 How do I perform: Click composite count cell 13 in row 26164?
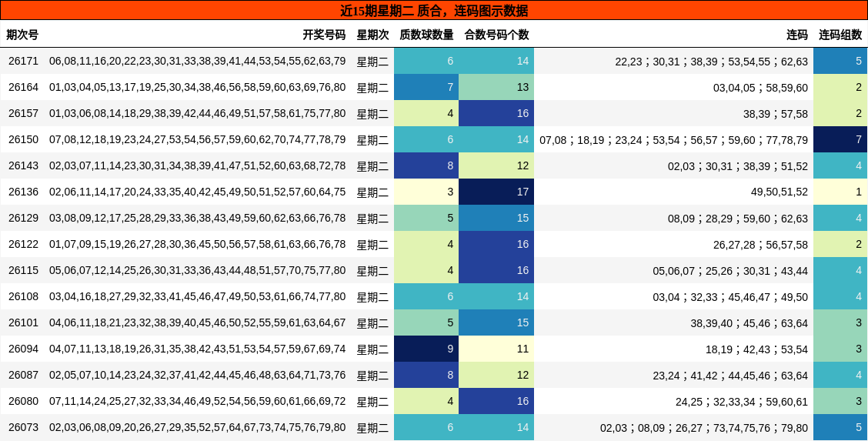click(x=496, y=88)
